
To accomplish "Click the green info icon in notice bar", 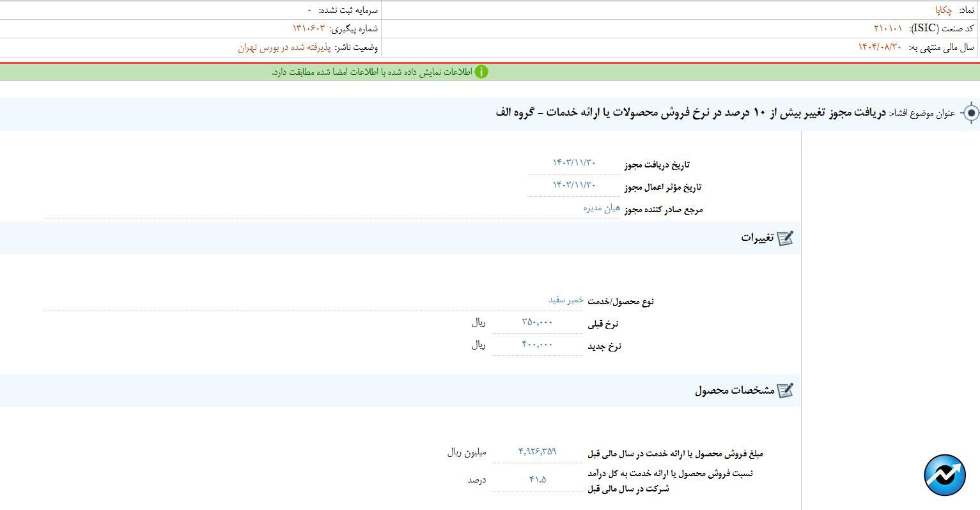I will click(x=481, y=72).
